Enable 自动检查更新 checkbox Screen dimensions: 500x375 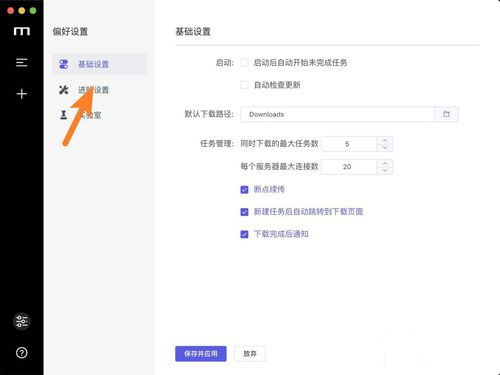tap(244, 85)
